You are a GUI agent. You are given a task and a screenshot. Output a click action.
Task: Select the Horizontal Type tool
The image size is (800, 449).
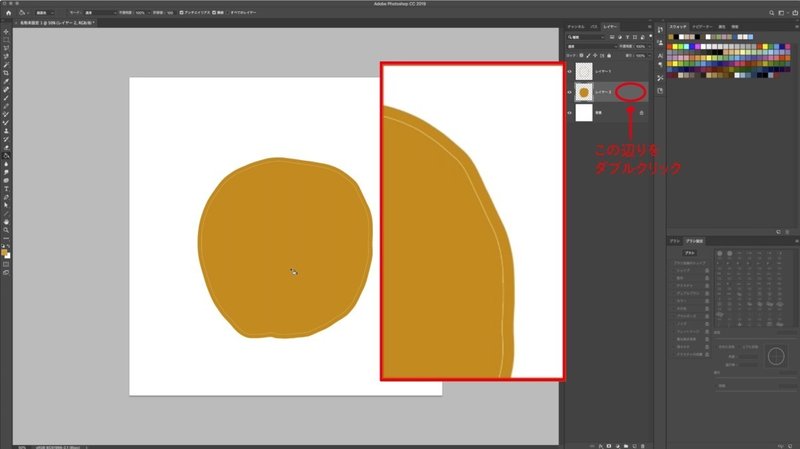point(6,189)
